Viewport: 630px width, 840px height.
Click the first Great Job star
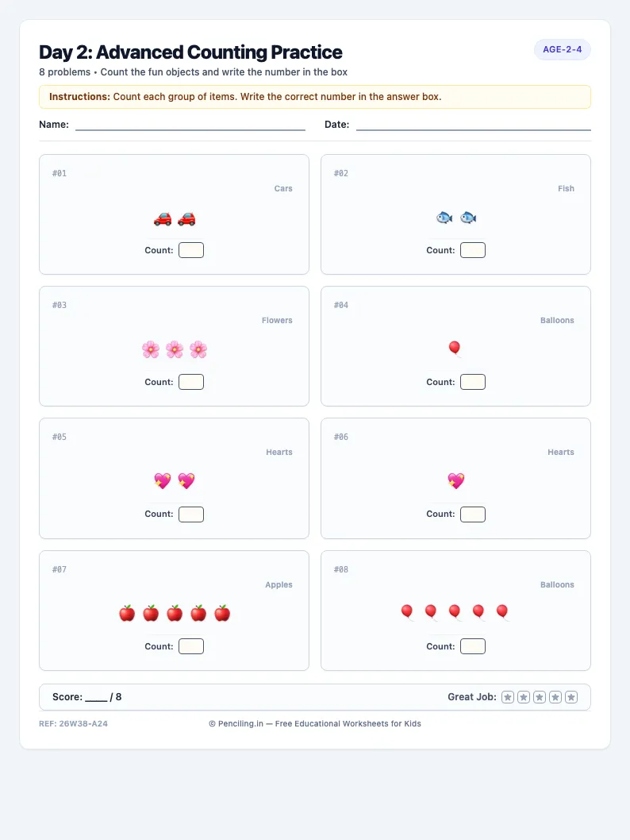(508, 697)
